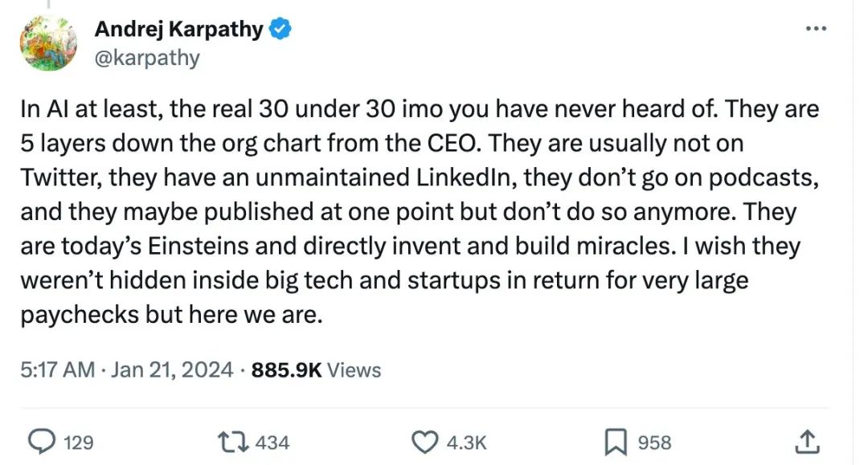The image size is (868, 465).
Task: Click the 129 replies count
Action: click(79, 442)
